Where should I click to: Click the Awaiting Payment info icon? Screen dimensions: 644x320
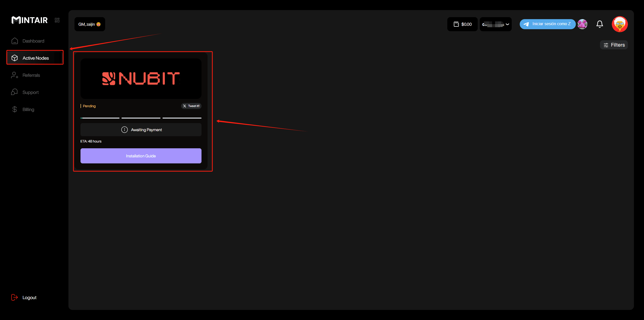pyautogui.click(x=124, y=130)
